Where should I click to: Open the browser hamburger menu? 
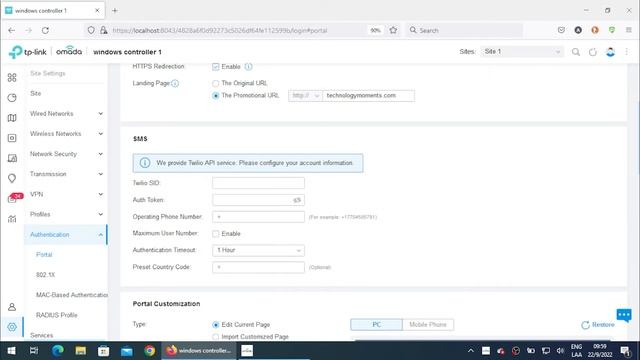pos(629,30)
